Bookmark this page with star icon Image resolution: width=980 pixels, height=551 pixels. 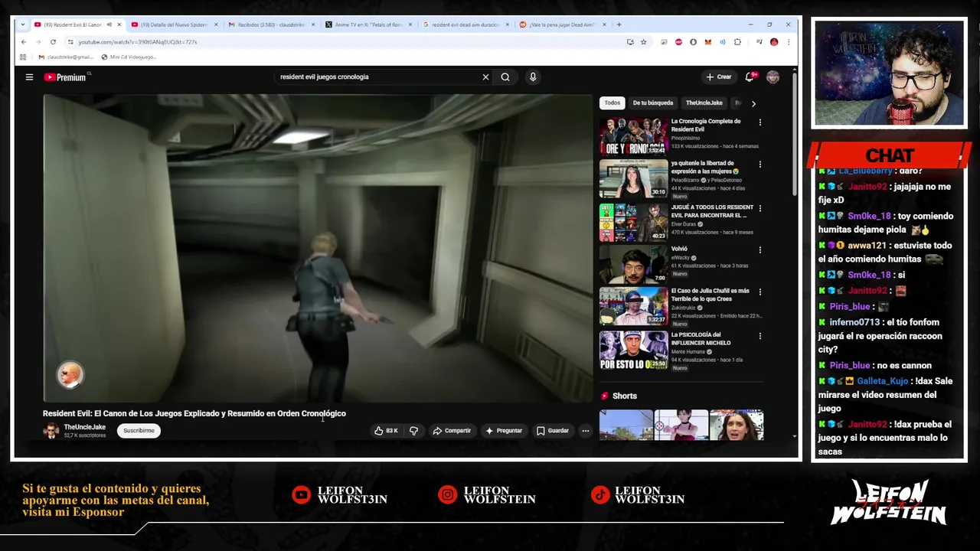(x=644, y=42)
